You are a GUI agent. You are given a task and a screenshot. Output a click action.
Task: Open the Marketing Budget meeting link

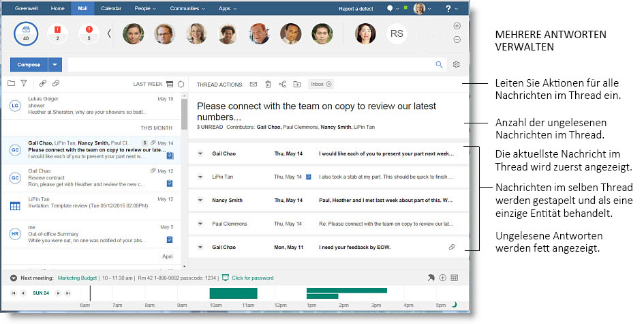(x=77, y=278)
